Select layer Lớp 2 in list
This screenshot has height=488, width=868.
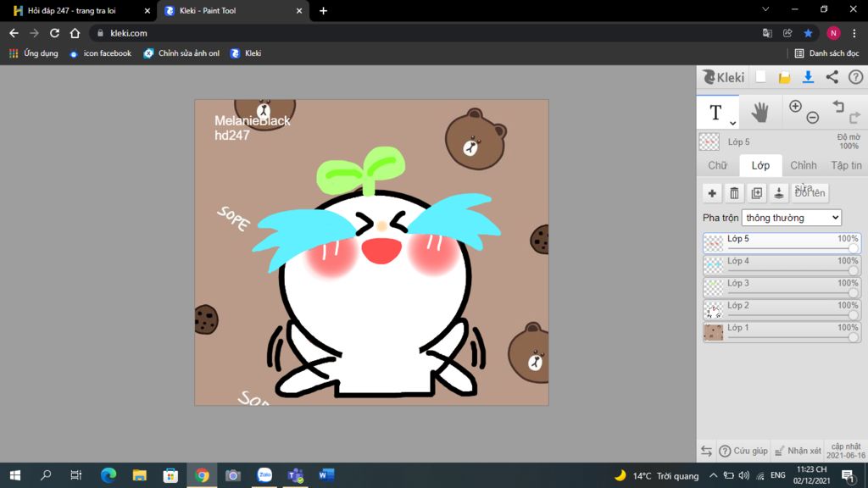(x=782, y=310)
